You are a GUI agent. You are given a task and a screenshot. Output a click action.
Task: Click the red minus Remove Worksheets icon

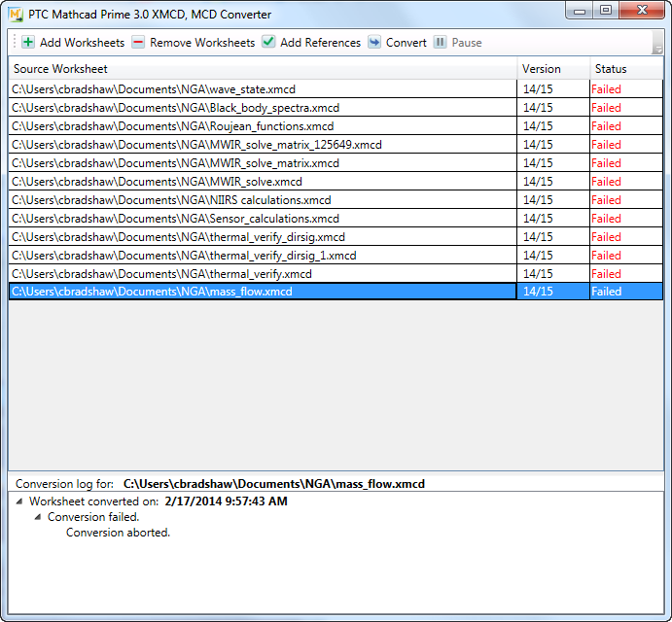tap(138, 42)
